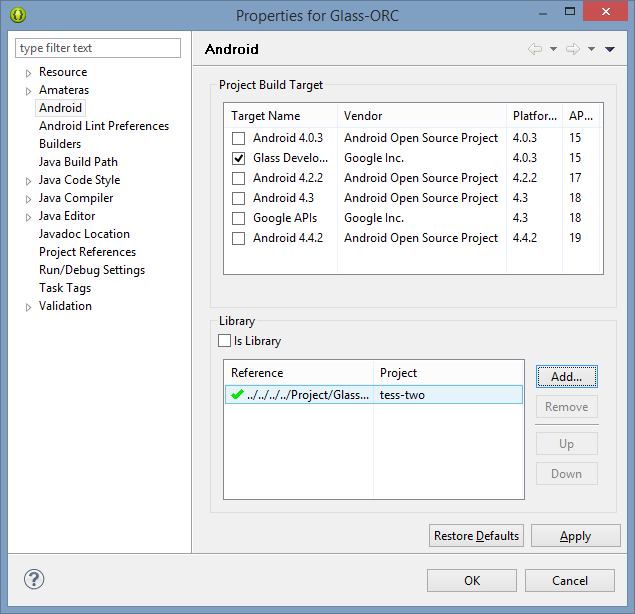Screen dimensions: 635x614
Task: Click the forward navigation arrow icon
Action: coord(573,49)
